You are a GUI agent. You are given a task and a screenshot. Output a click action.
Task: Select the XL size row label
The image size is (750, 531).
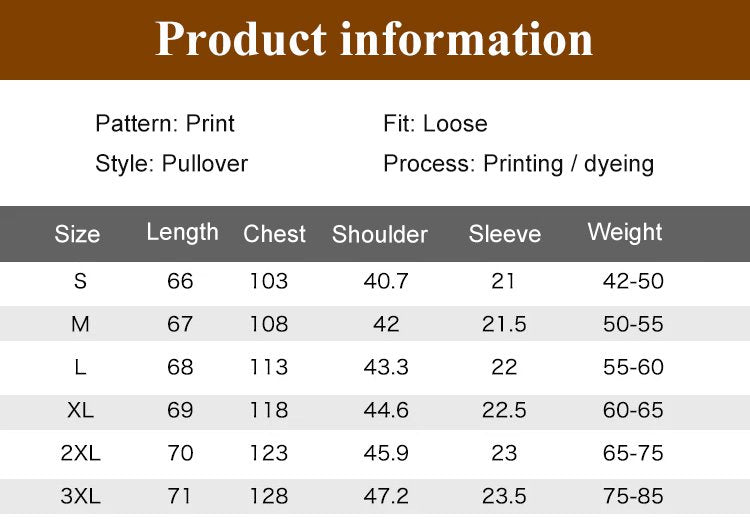pyautogui.click(x=80, y=410)
